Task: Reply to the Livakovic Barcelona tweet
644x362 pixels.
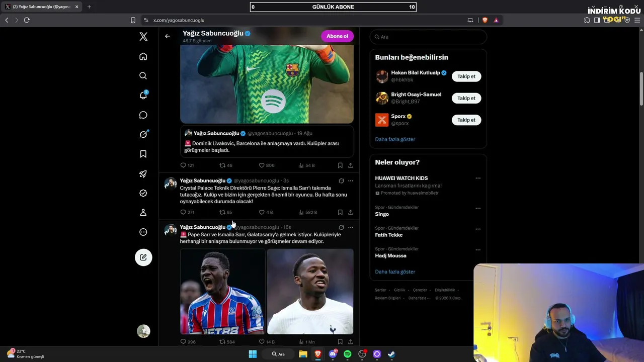Action: click(x=187, y=165)
